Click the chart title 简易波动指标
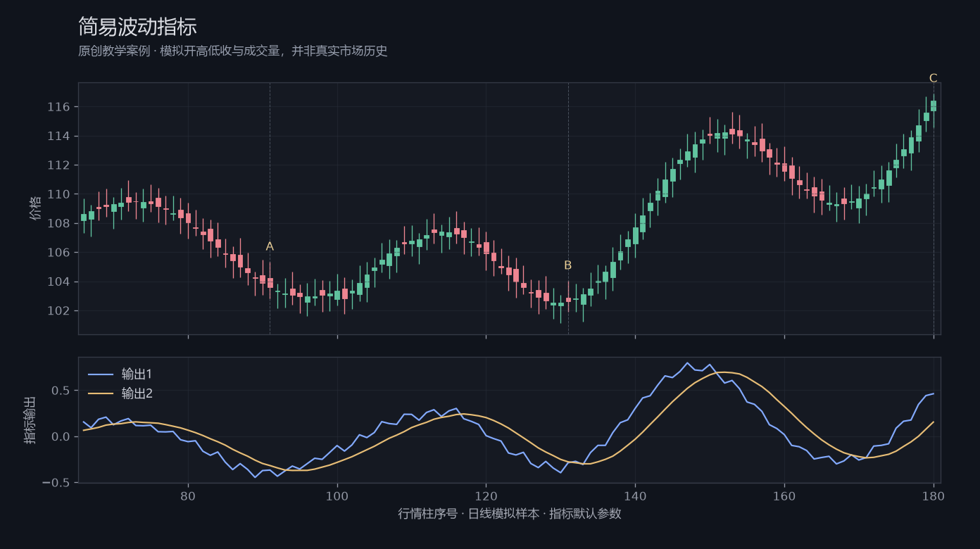The image size is (980, 549). click(x=137, y=27)
